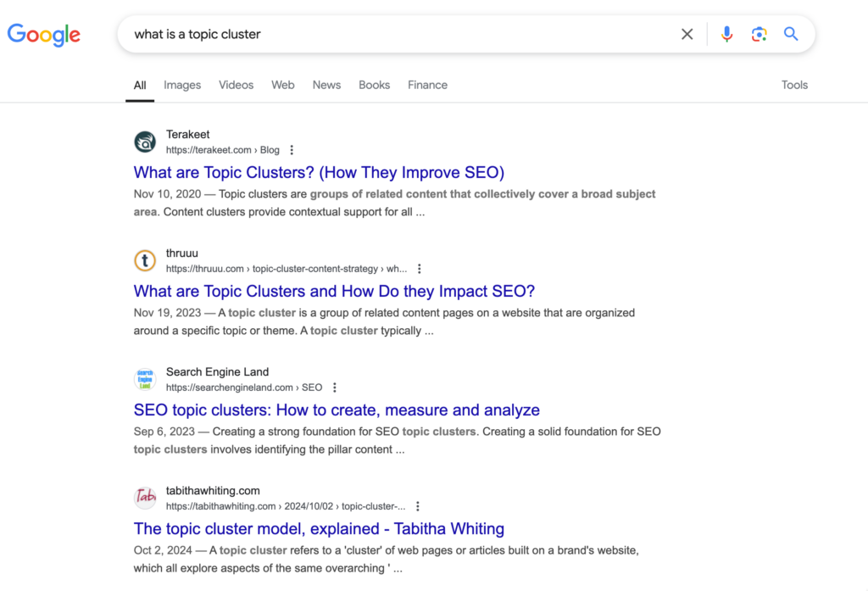Image resolution: width=868 pixels, height=591 pixels.
Task: Open more options for thruuu result
Action: (419, 269)
